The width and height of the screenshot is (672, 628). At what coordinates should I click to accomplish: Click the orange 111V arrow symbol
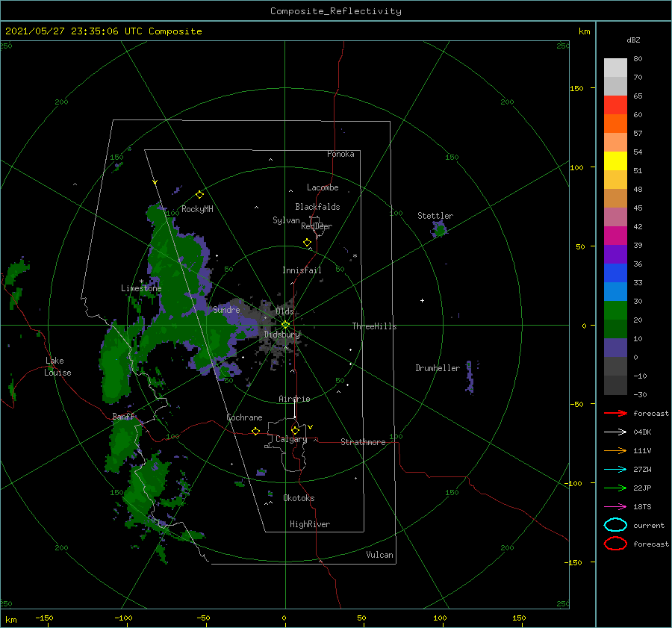(x=615, y=450)
